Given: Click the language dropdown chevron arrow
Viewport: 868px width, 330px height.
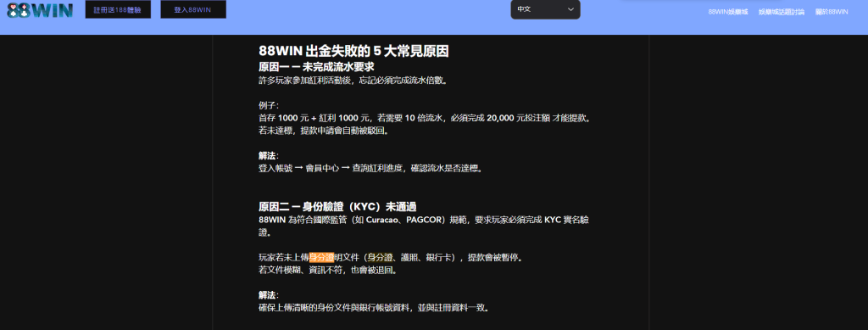Looking at the screenshot, I should point(570,9).
